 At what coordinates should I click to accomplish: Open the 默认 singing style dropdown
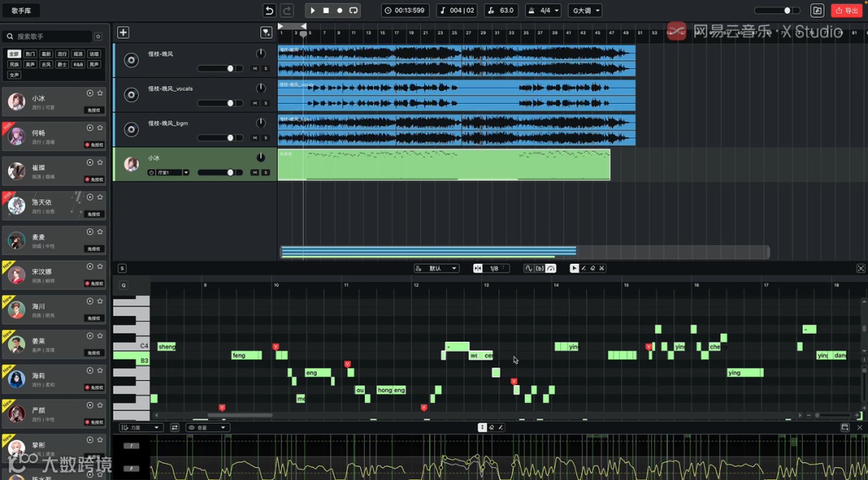[436, 269]
